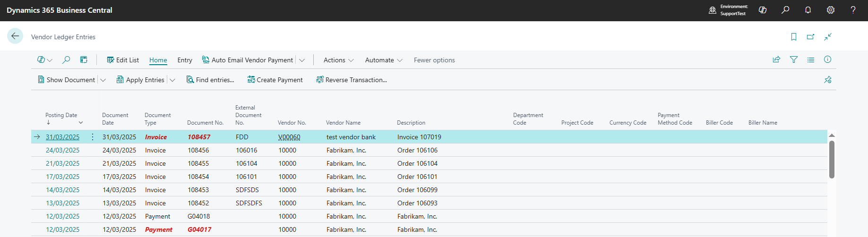Bookmark this page
868x237 pixels.
click(794, 37)
